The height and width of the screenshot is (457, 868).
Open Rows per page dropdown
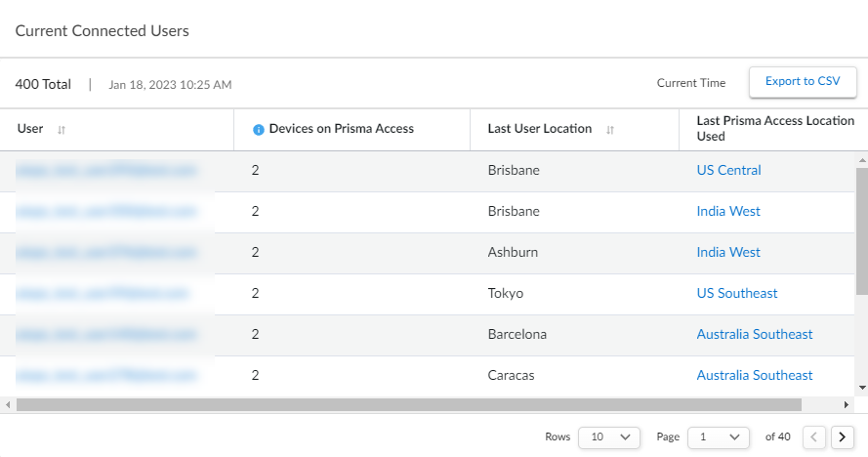tap(609, 436)
